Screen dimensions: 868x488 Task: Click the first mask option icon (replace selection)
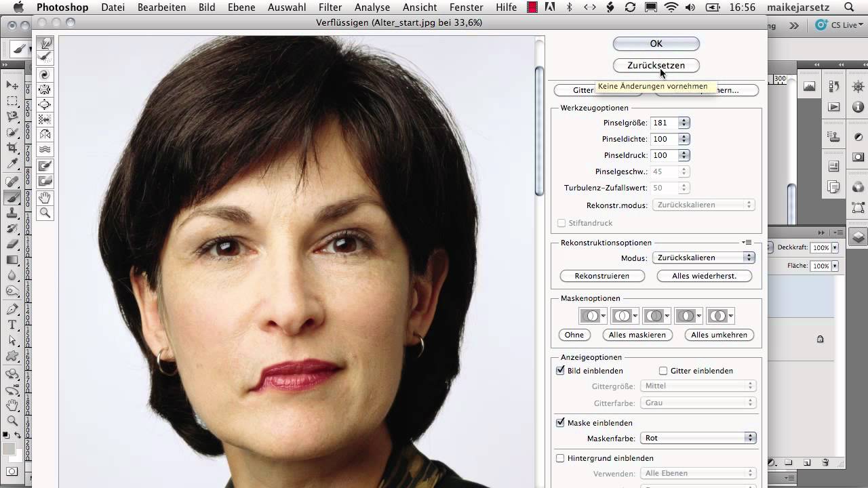[593, 316]
